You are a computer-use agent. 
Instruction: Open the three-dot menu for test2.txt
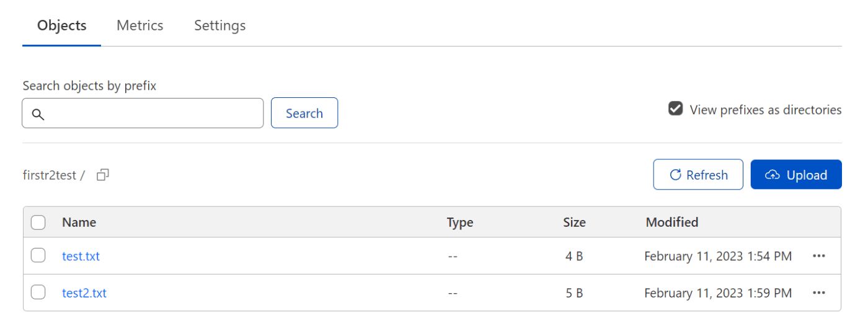818,292
